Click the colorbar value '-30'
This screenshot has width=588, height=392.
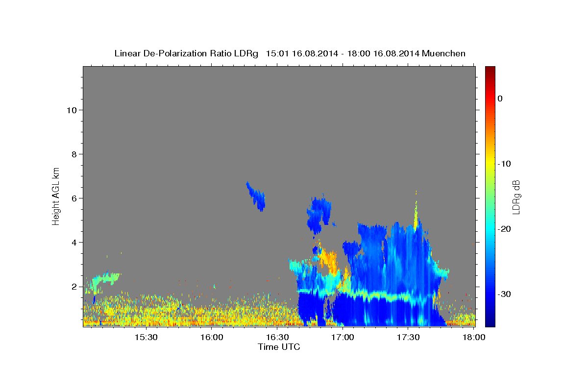pyautogui.click(x=505, y=294)
